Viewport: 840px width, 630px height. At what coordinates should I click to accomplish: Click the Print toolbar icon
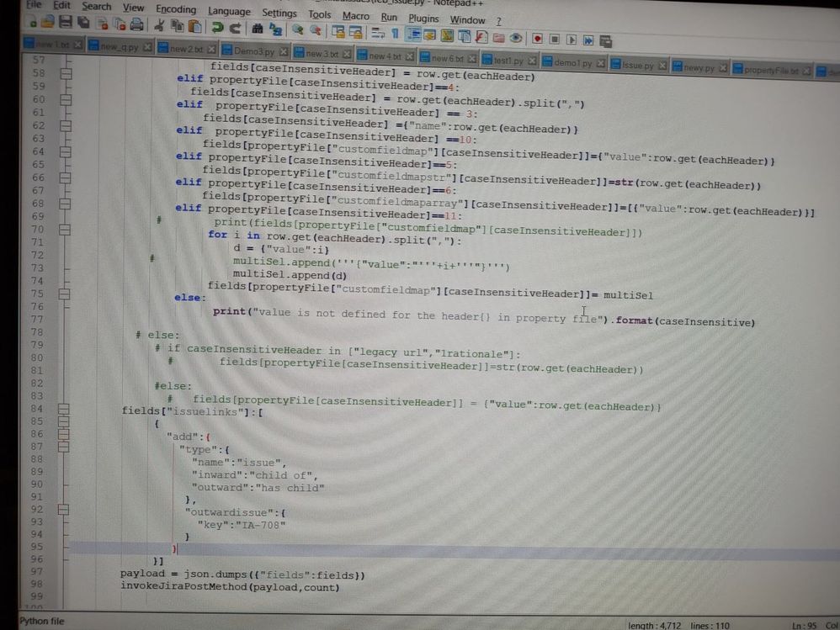[137, 24]
